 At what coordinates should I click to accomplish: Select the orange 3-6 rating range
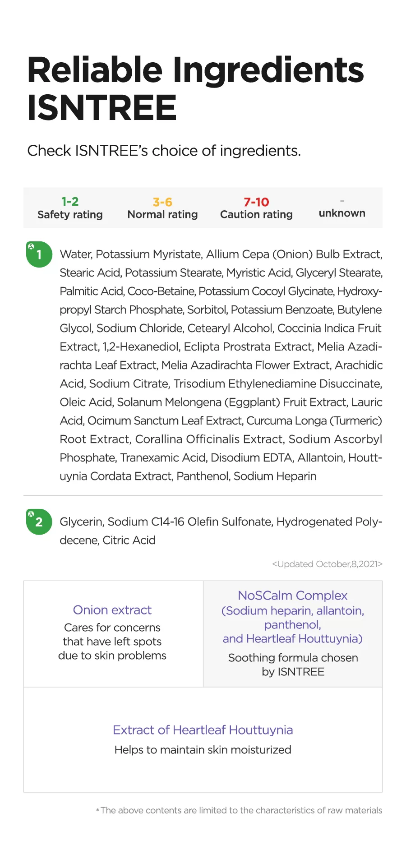click(162, 202)
